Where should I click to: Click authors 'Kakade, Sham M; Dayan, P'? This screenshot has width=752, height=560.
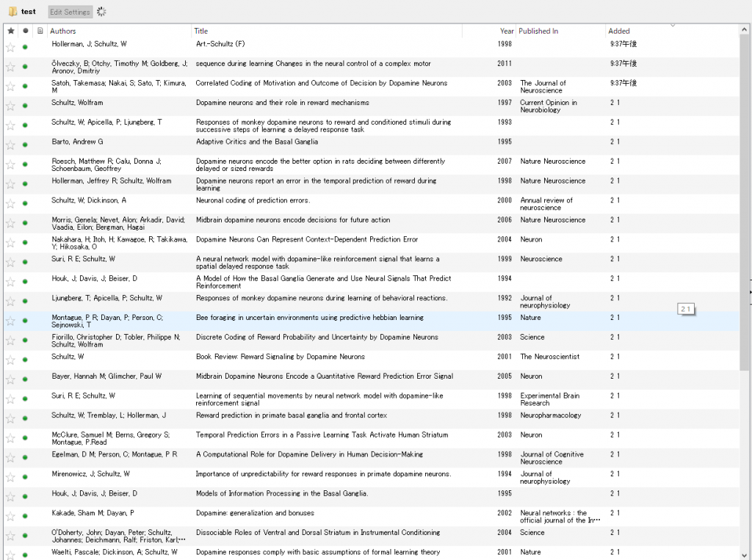(x=93, y=513)
